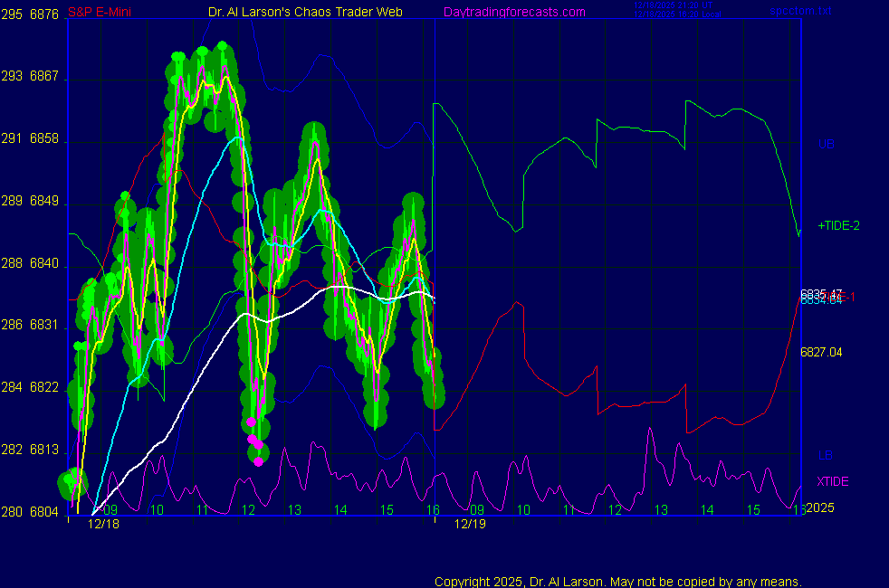This screenshot has height=588, width=889.
Task: Click the yellow 6827.04 price value
Action: pyautogui.click(x=821, y=352)
